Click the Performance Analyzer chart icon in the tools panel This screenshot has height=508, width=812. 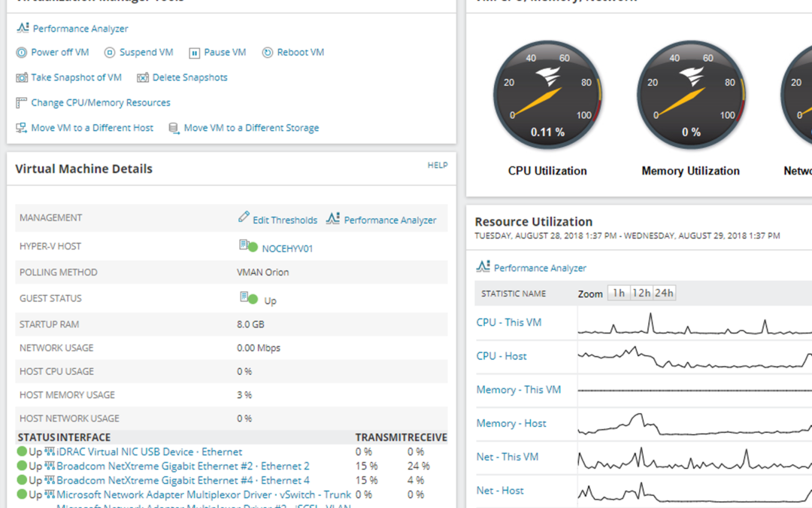[x=23, y=28]
